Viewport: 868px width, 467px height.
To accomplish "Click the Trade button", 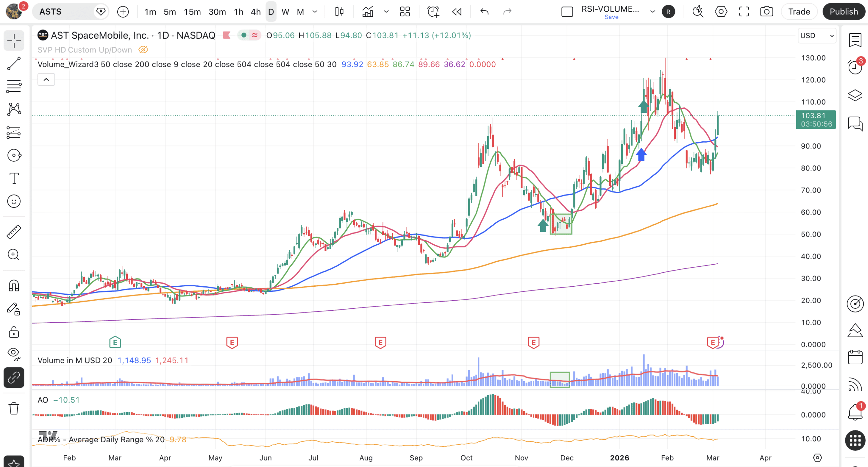I will coord(799,12).
